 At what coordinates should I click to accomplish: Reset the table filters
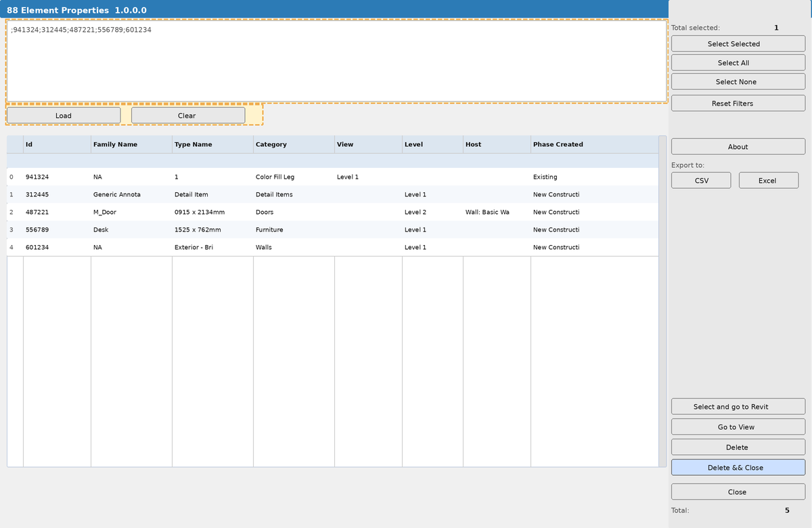pyautogui.click(x=738, y=103)
